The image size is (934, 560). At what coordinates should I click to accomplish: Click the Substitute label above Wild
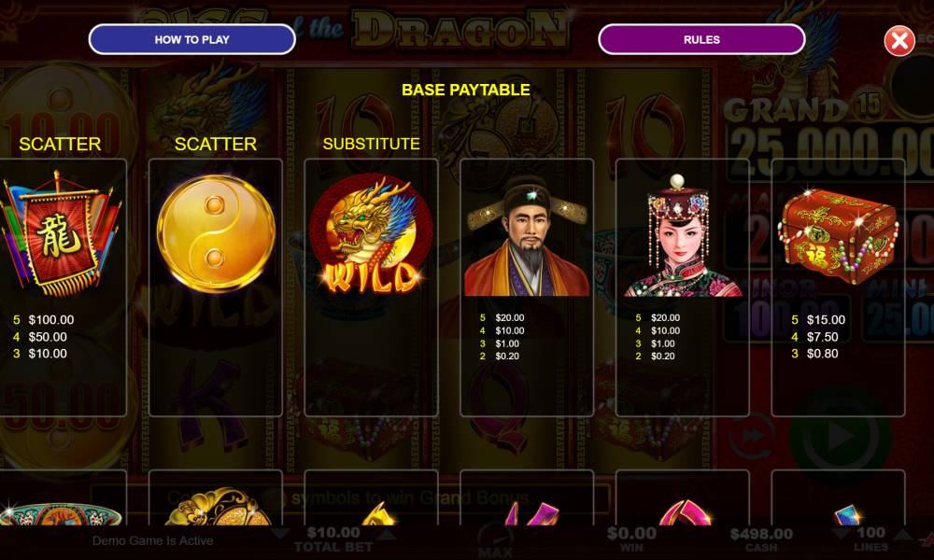(x=371, y=144)
